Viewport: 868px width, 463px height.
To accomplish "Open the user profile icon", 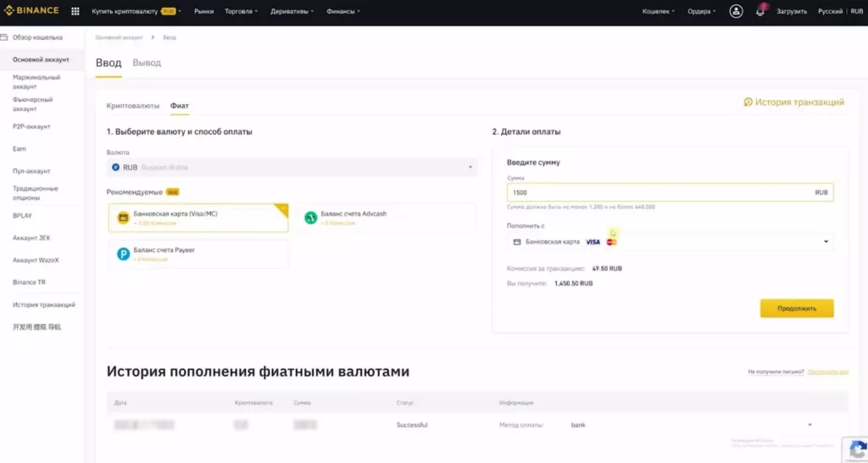I will click(736, 11).
